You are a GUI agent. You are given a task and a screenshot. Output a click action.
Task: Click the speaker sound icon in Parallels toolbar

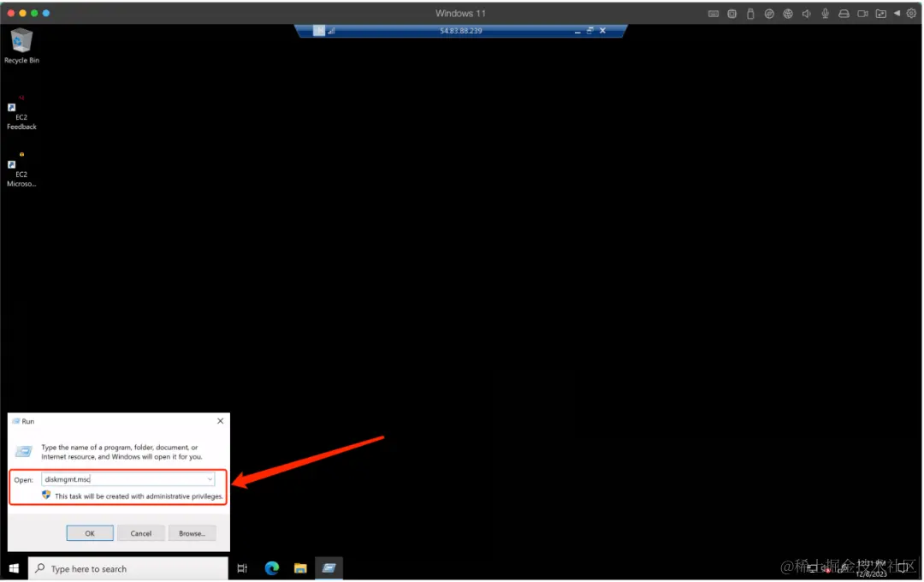click(806, 14)
